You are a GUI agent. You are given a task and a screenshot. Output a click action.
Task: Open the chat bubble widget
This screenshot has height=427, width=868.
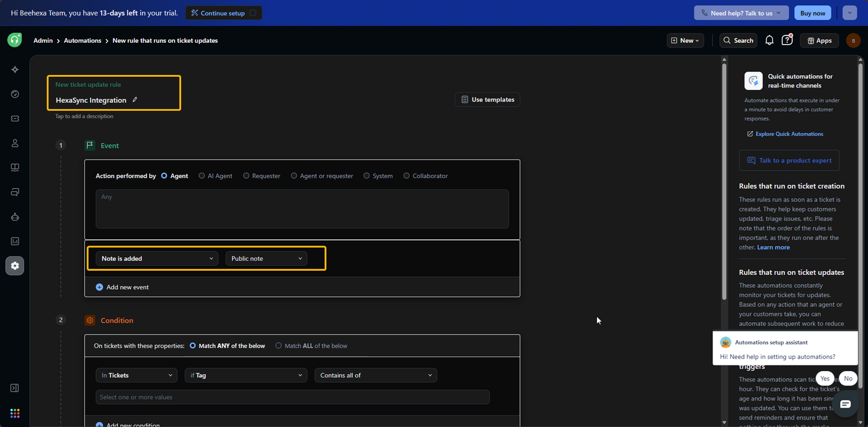click(x=845, y=404)
